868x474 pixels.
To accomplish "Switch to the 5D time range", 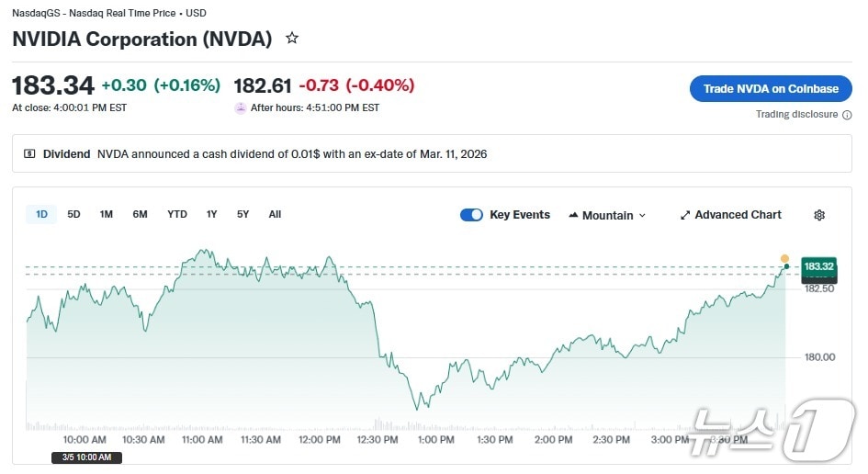I will [73, 214].
